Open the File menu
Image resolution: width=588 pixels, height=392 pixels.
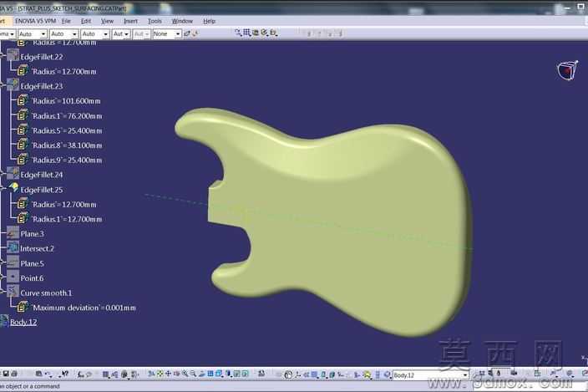pyautogui.click(x=66, y=21)
